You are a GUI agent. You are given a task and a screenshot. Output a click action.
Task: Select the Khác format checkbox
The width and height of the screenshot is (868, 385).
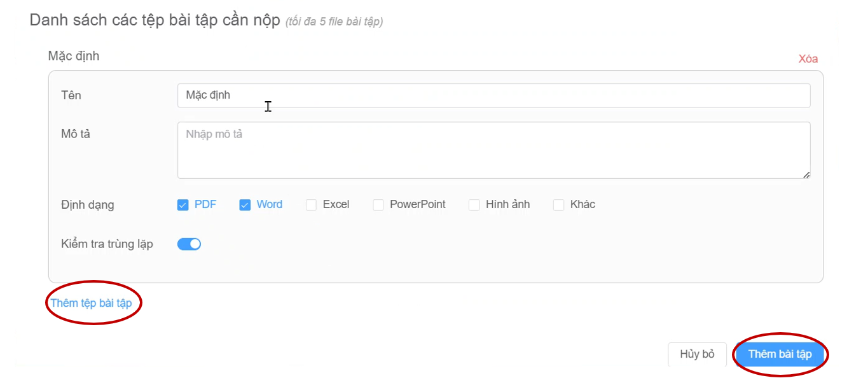[x=558, y=205]
